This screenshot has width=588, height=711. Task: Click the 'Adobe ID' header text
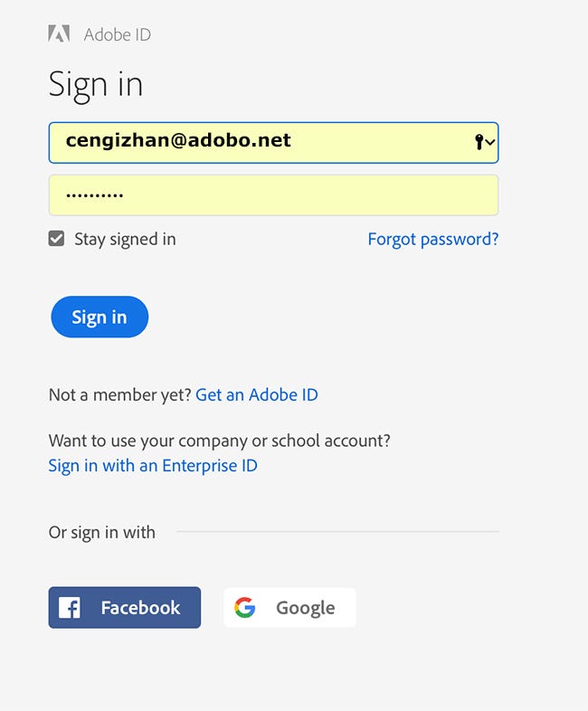[x=118, y=34]
